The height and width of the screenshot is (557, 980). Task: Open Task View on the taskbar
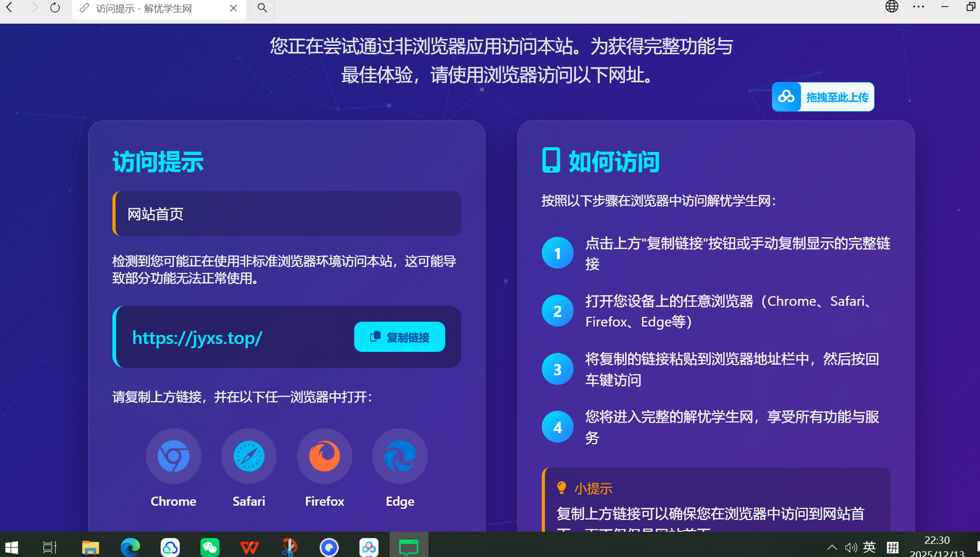pyautogui.click(x=50, y=547)
